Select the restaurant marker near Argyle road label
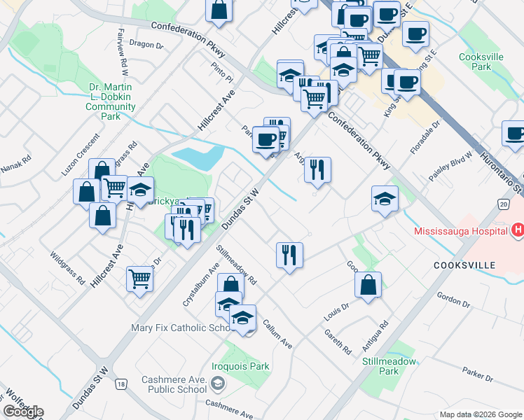524x420 pixels. tap(318, 171)
